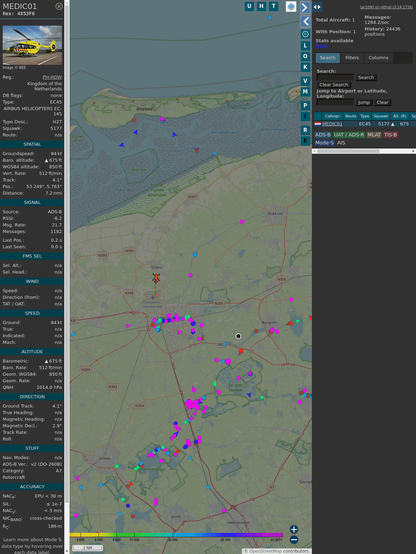This screenshot has height=554, width=416.
Task: Toggle the O map button
Action: click(305, 56)
